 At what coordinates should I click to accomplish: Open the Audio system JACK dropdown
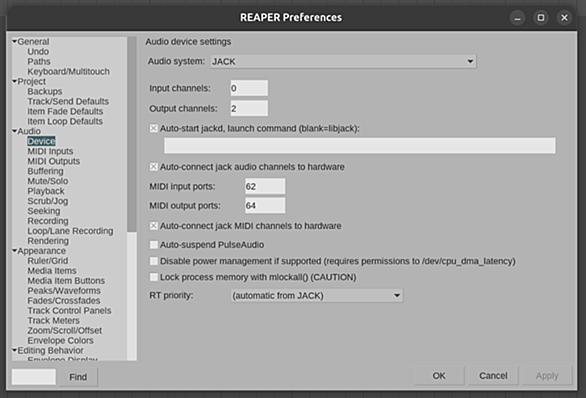click(343, 61)
